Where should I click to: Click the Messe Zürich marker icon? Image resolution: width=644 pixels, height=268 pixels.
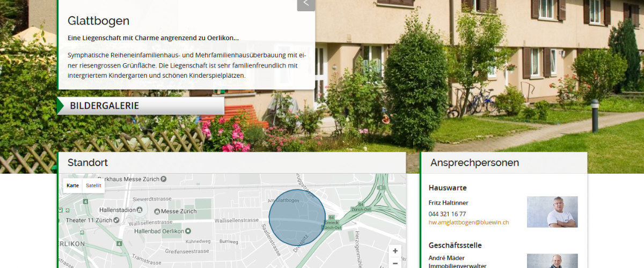[x=157, y=211]
